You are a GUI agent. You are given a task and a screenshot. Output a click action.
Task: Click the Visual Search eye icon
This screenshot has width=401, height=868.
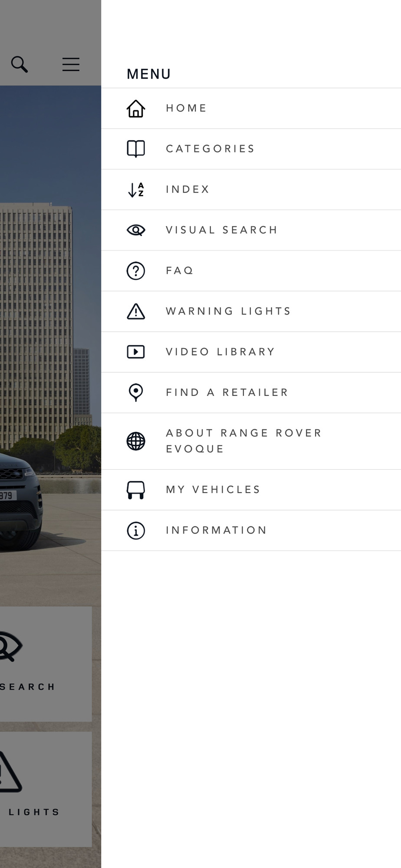click(x=136, y=230)
